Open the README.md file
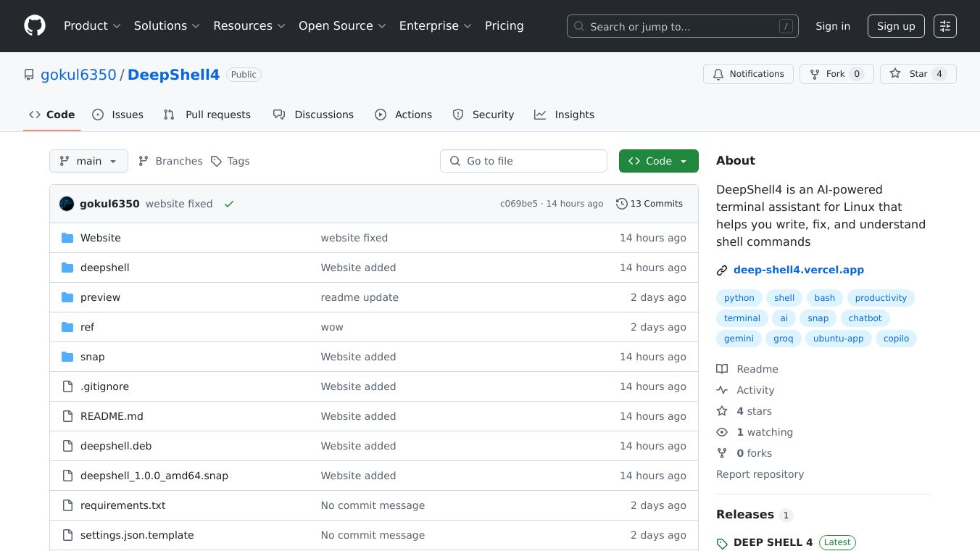Screen dimensions: 980x551 pos(112,416)
